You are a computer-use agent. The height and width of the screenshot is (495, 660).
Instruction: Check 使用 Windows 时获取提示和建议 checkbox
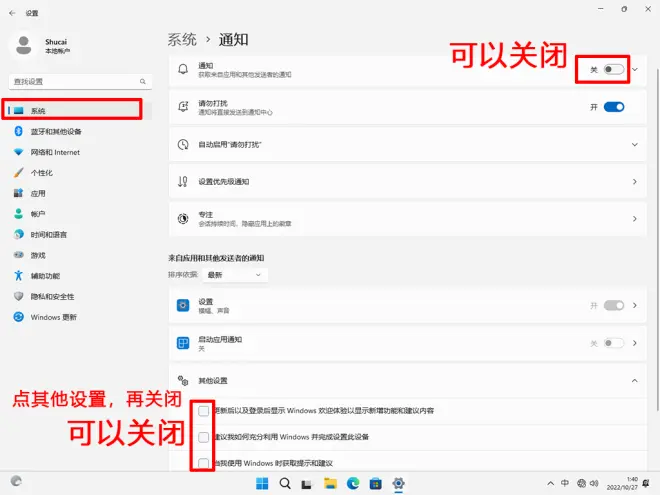(203, 463)
